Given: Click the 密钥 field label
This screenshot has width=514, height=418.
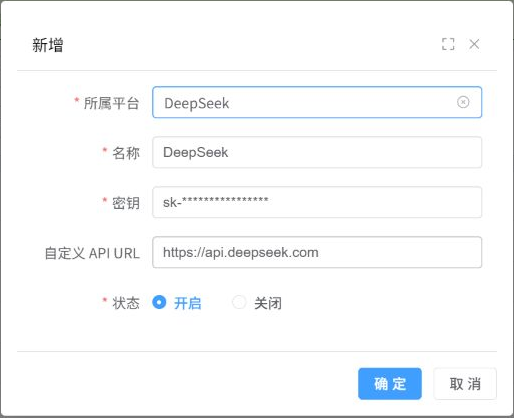Looking at the screenshot, I should (x=126, y=203).
